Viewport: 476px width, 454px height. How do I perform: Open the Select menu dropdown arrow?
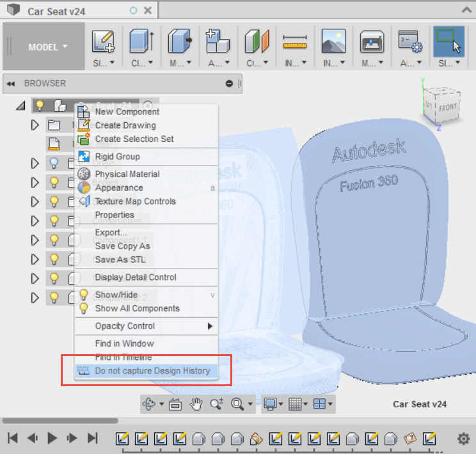(x=457, y=62)
